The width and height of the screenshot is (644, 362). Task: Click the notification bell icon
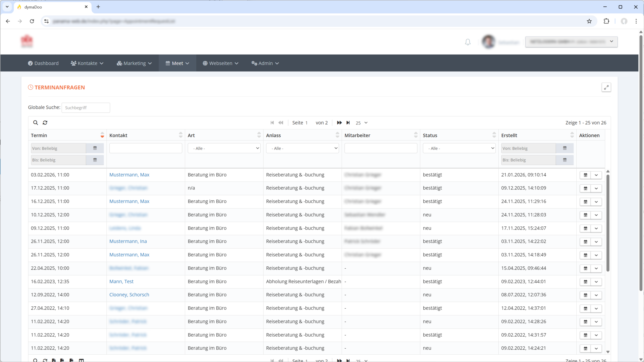[468, 42]
